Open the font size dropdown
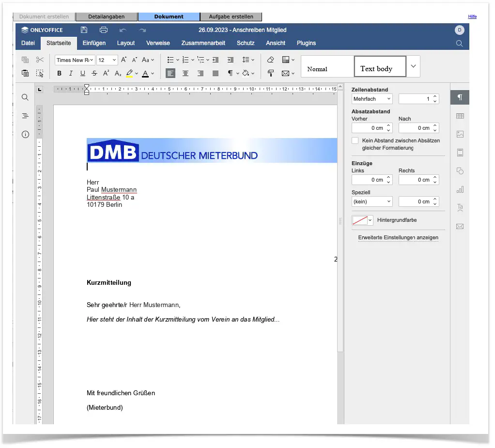Screen dimensions: 495x448 click(x=114, y=60)
